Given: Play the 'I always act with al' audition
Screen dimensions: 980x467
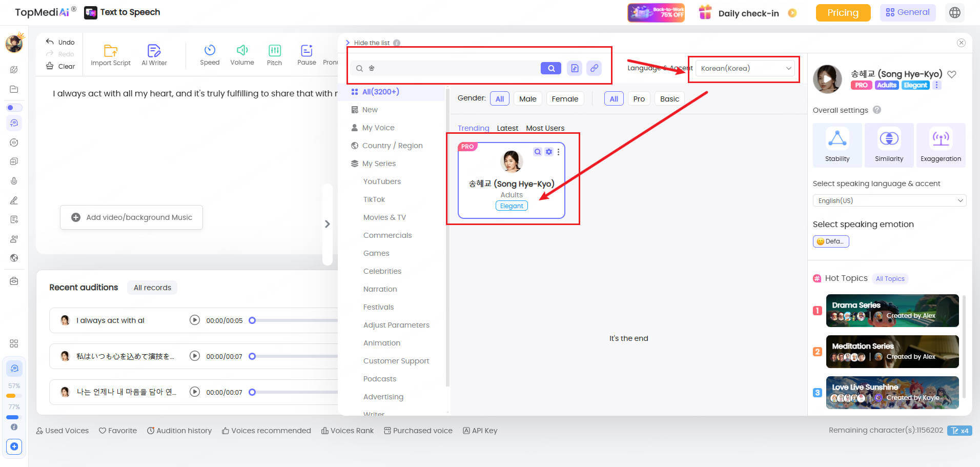Looking at the screenshot, I should [x=194, y=320].
